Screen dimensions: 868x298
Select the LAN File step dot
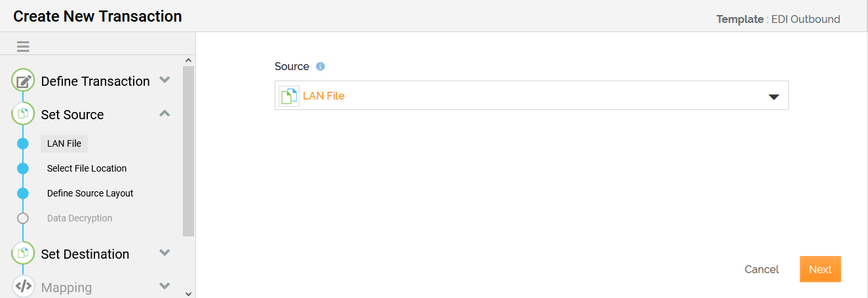click(x=23, y=143)
